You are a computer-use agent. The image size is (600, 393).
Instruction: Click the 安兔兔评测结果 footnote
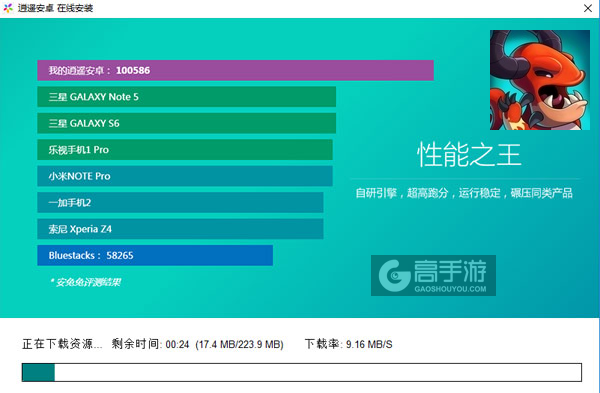point(85,282)
